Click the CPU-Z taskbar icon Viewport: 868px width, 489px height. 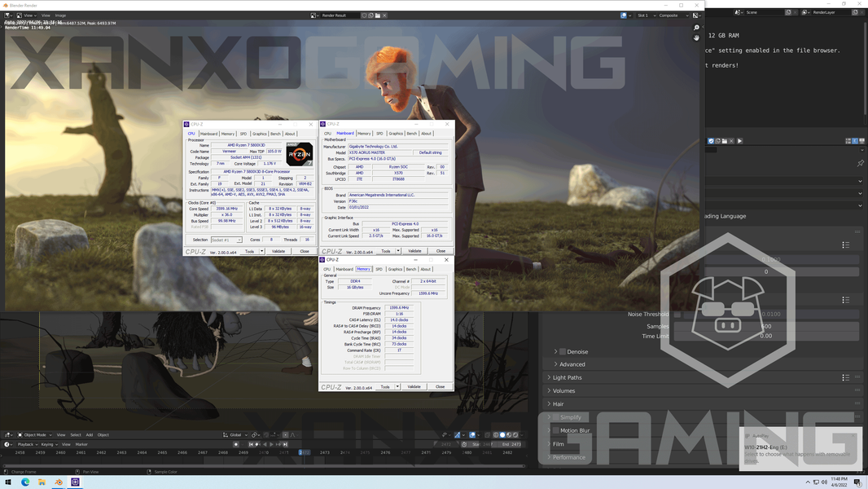(75, 482)
